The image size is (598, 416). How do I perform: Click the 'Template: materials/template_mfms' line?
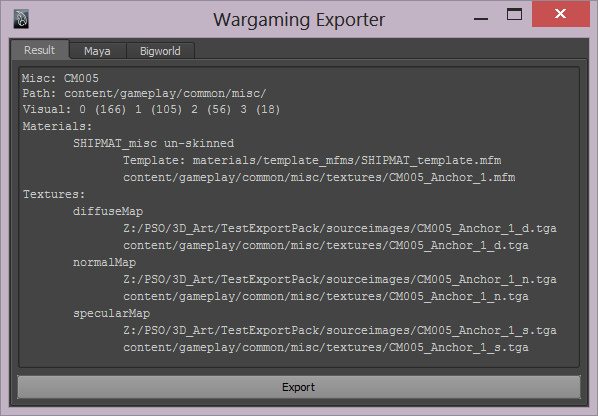(312, 160)
